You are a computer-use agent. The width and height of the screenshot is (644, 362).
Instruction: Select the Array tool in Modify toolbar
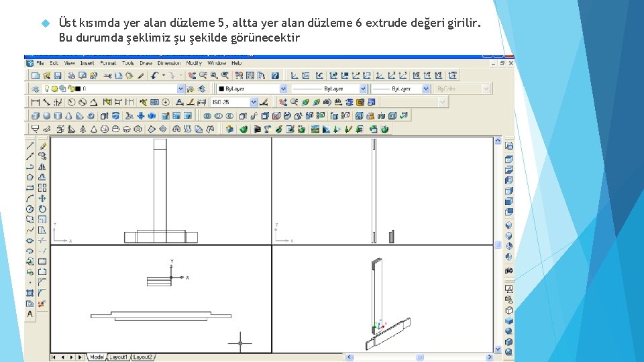pyautogui.click(x=42, y=188)
